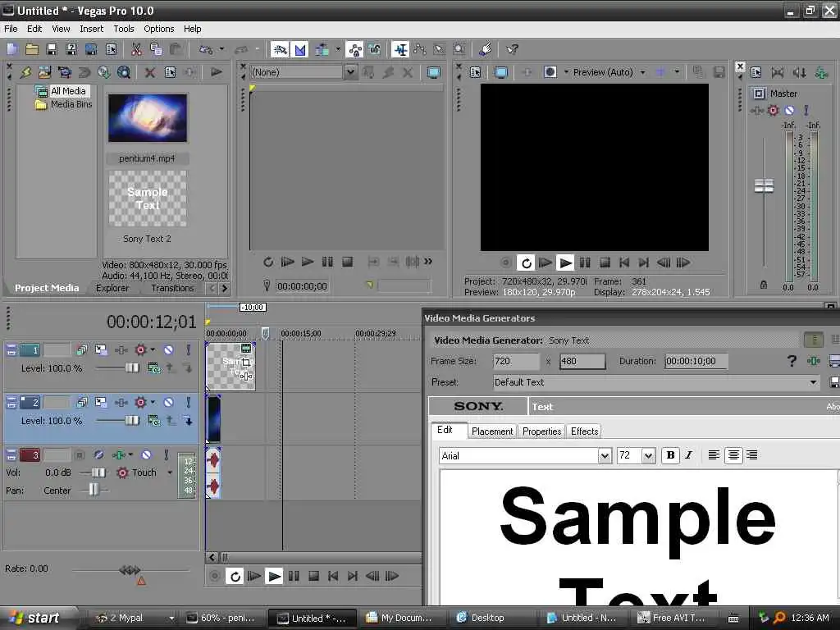Select the Zoom Edit tool magnifier icon

point(459,50)
